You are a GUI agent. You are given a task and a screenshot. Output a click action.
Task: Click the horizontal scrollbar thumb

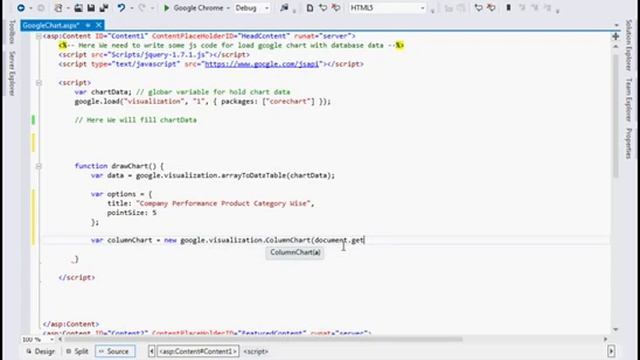tap(264, 339)
